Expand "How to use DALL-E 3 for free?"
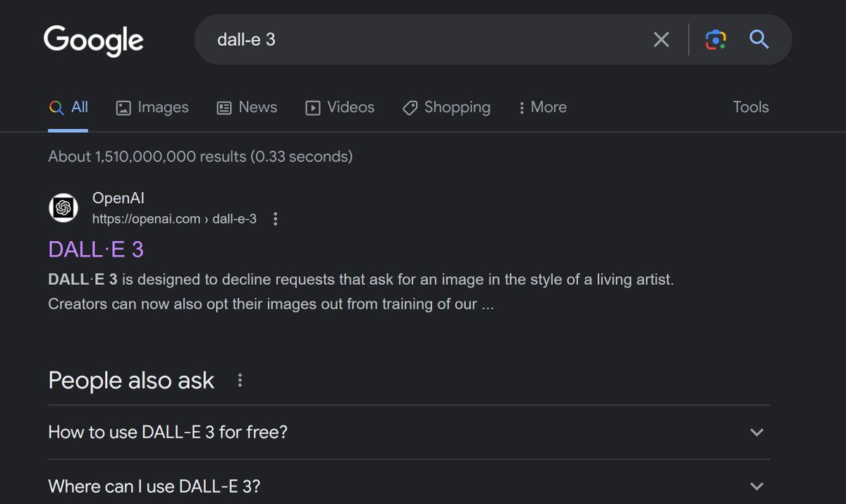This screenshot has height=504, width=846. 409,432
